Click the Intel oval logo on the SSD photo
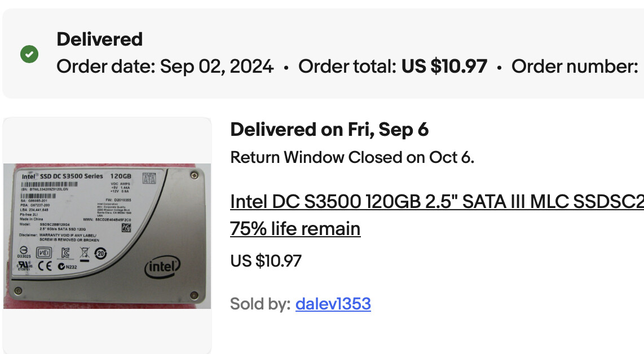Screen dimensions: 644x354 tap(163, 267)
